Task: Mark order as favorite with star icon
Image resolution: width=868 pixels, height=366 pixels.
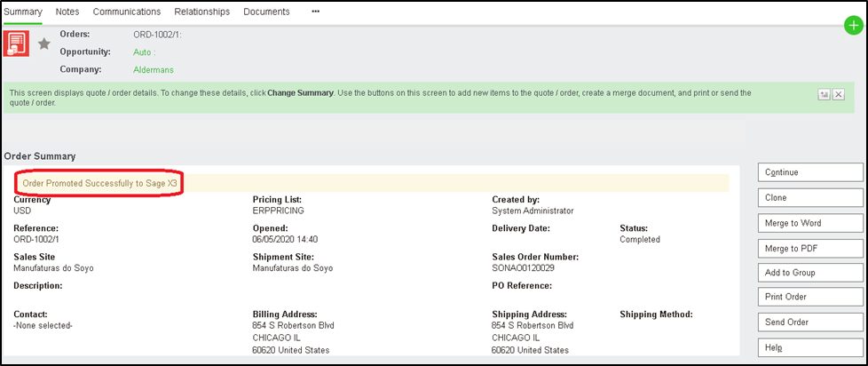Action: click(x=43, y=44)
